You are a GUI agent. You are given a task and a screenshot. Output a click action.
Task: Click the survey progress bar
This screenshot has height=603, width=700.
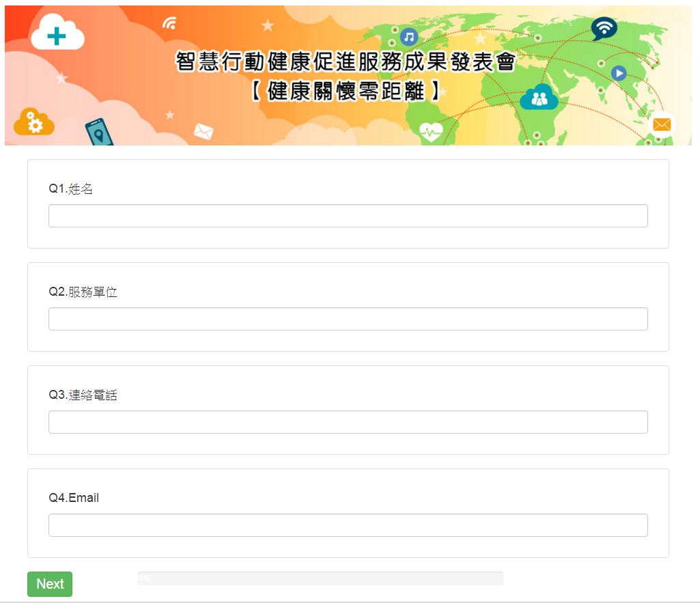(x=320, y=578)
